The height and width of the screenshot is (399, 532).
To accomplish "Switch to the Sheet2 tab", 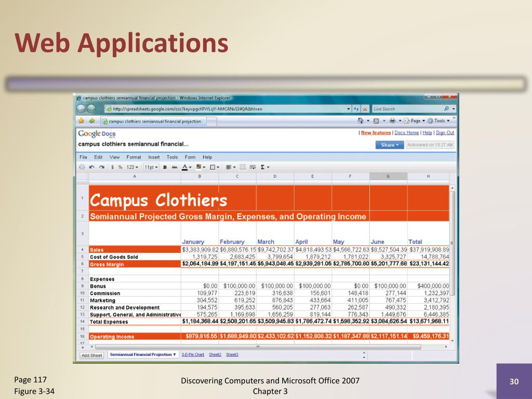I will click(215, 354).
